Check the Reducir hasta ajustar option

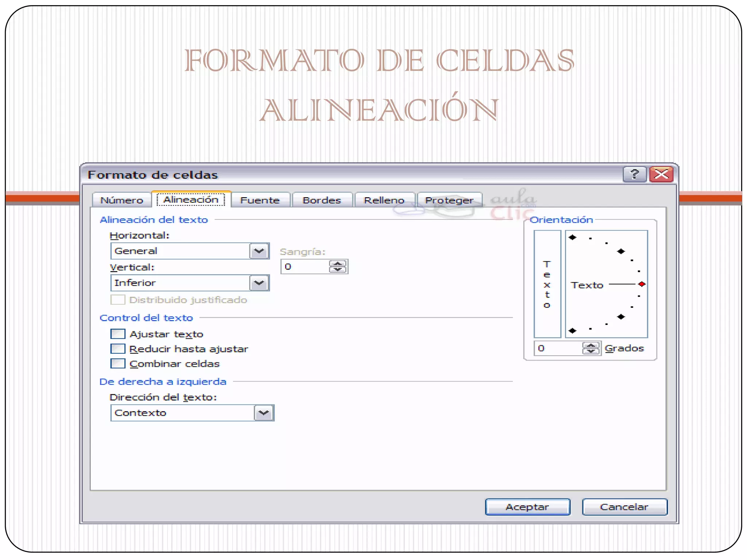click(118, 349)
